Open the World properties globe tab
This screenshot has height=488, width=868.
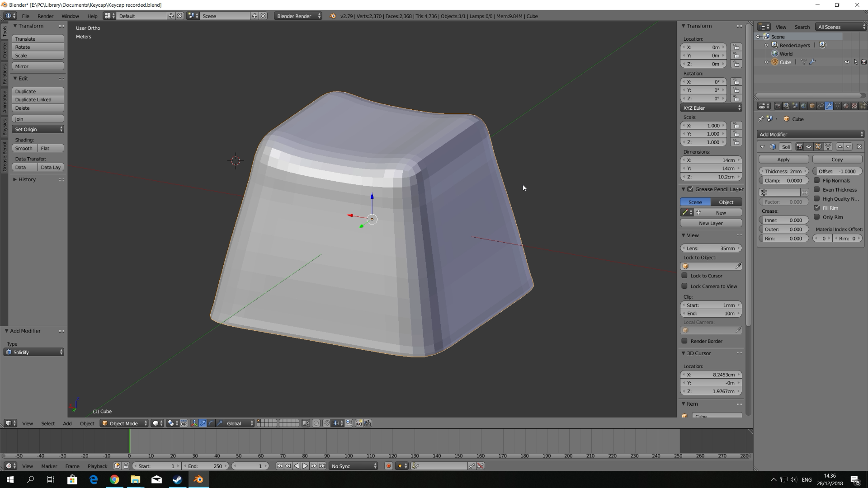click(803, 106)
